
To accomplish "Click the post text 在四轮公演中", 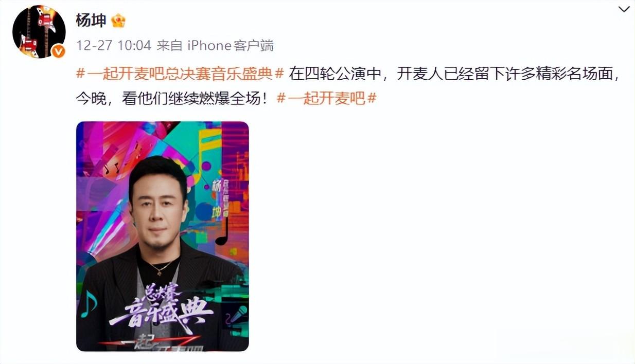I will tap(336, 74).
